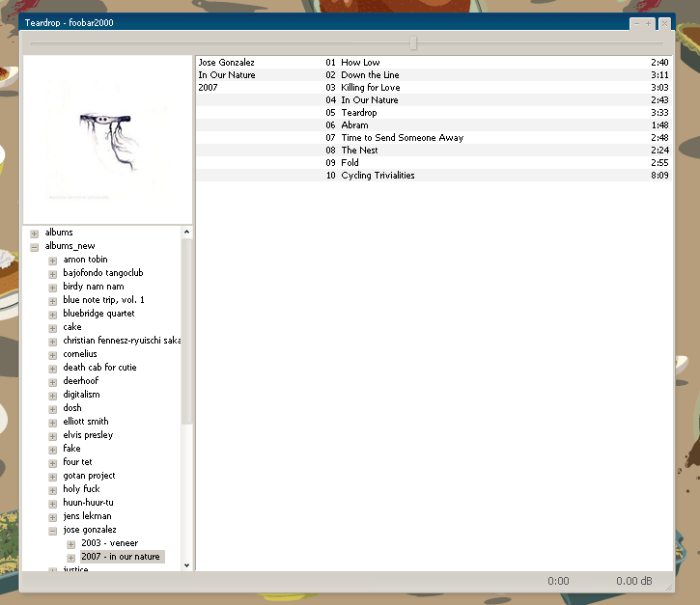Expand the bluebridge quartet node

pyautogui.click(x=53, y=315)
